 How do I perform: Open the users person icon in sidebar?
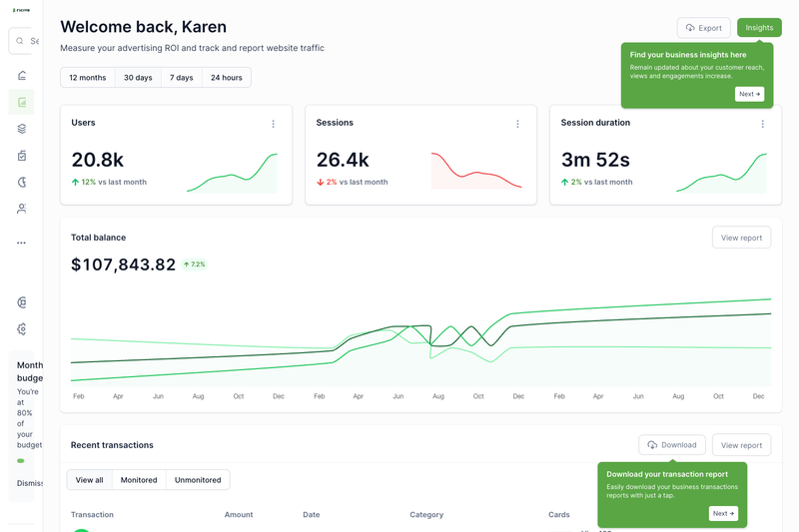click(21, 209)
